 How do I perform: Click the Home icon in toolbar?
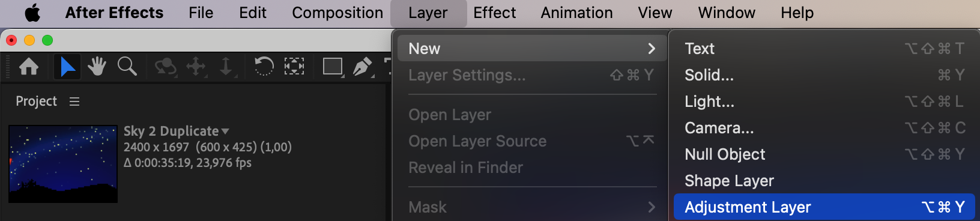(29, 67)
